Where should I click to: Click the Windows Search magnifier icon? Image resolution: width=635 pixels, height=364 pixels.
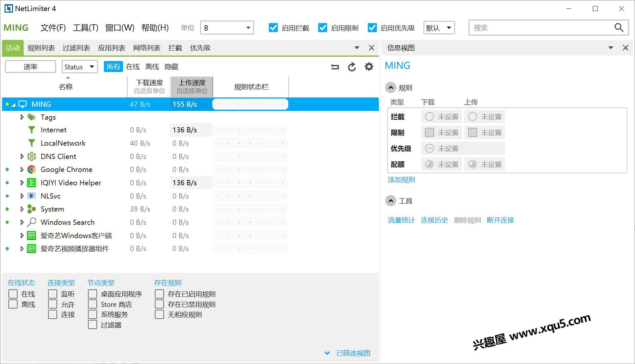point(31,222)
